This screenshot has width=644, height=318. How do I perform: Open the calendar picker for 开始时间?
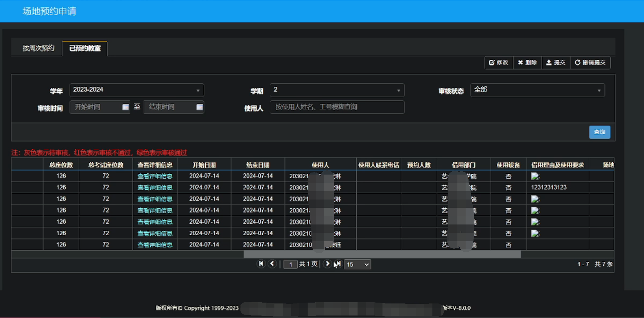(125, 107)
